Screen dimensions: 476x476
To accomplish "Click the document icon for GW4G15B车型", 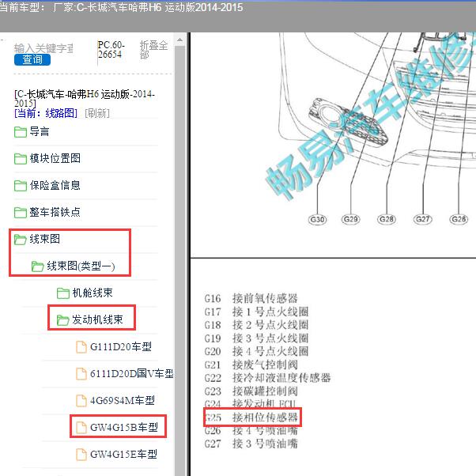I will [x=81, y=428].
